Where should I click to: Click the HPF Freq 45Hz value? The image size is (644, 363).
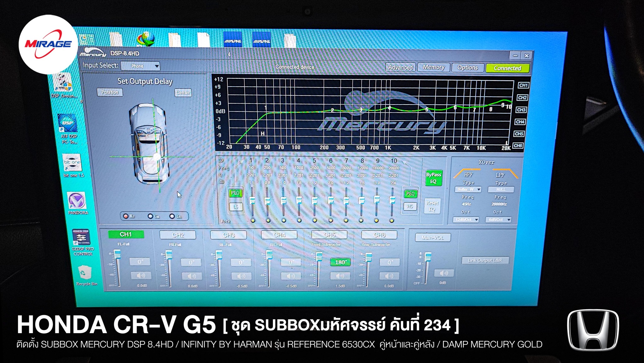[x=466, y=204]
